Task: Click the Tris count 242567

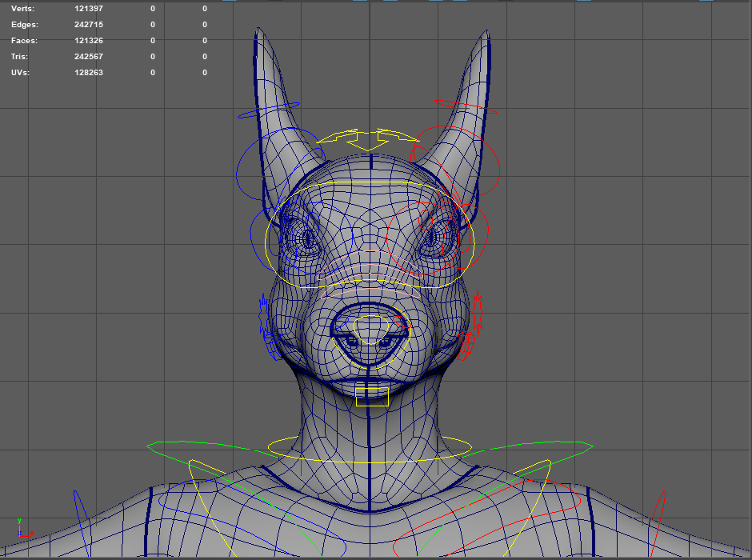Action: coord(89,57)
